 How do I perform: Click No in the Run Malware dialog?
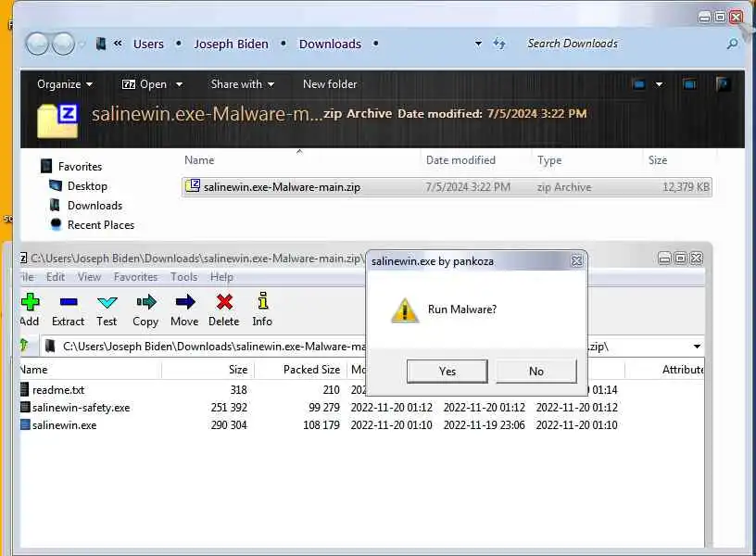536,372
